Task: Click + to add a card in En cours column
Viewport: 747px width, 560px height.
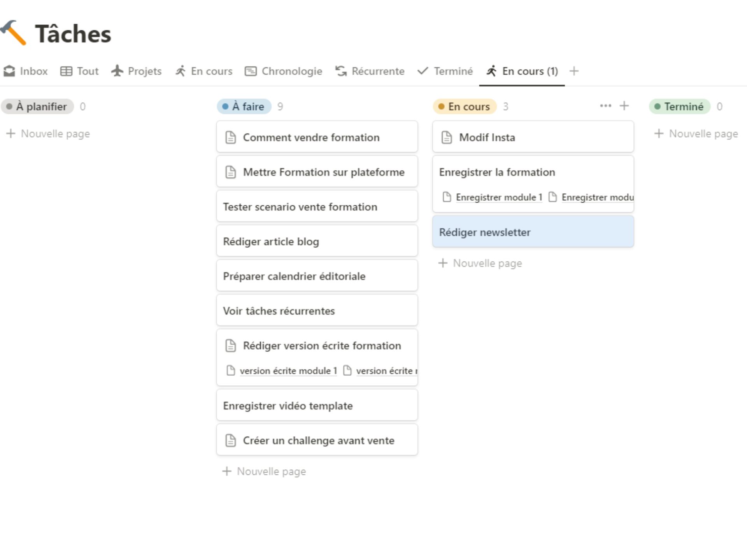Action: pyautogui.click(x=624, y=106)
